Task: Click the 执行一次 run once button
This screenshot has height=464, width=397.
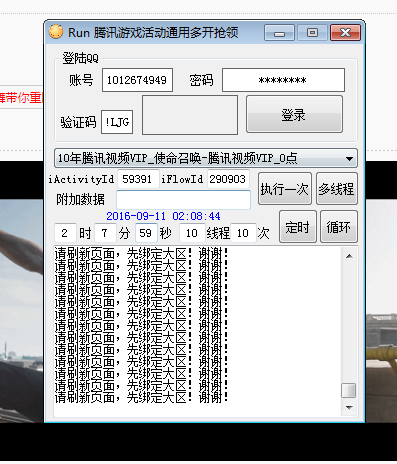Action: click(x=285, y=189)
